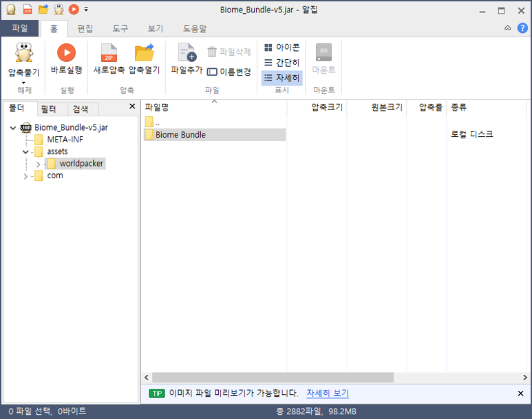This screenshot has height=419, width=532.
Task: Click the 바로실행 run icon
Action: pos(67,52)
